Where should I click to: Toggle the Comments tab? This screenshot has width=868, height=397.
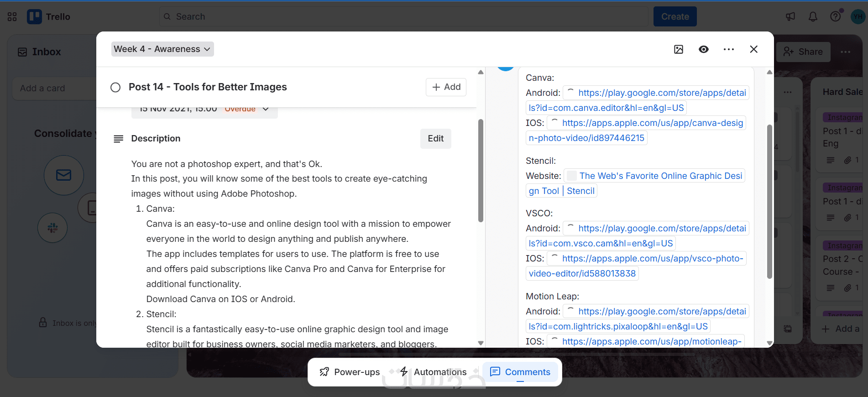(x=520, y=372)
